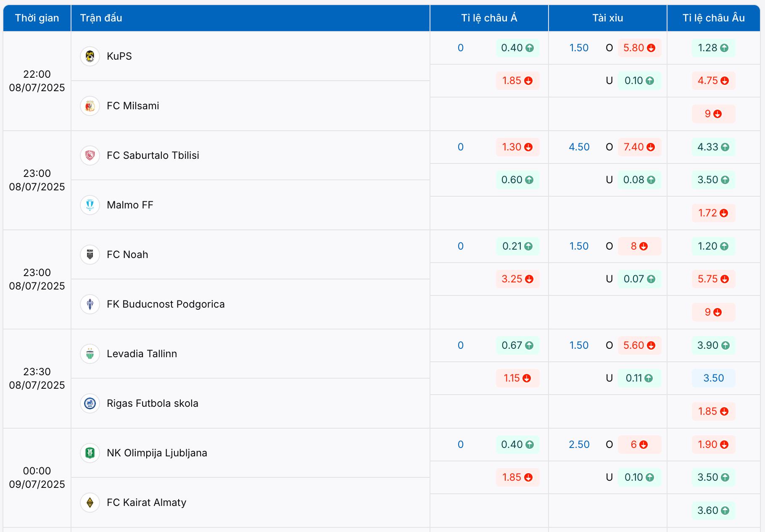
Task: Select the Tỉ lệ châu Á column header
Action: (489, 18)
